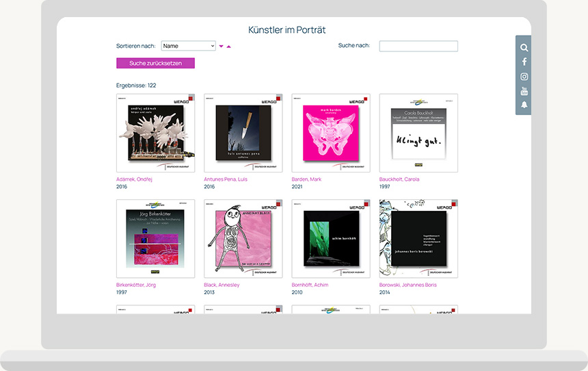Open the Antunes Pena, Luís artist link

pyautogui.click(x=226, y=179)
